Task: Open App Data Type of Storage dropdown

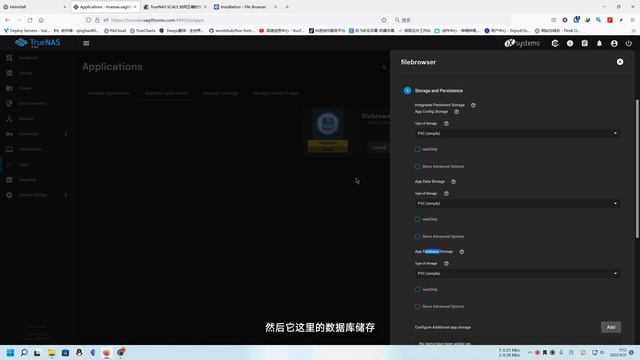Action: coord(517,203)
